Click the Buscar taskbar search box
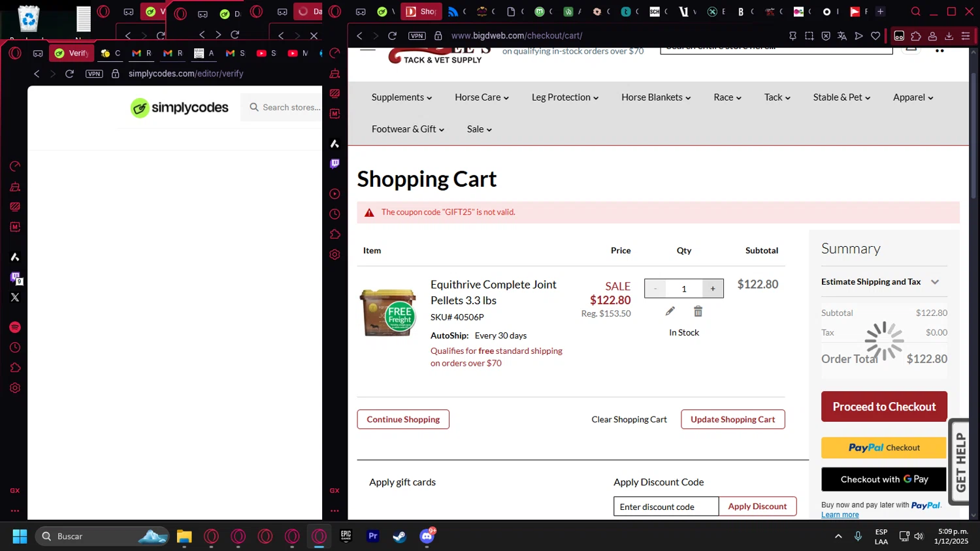 coord(101,537)
